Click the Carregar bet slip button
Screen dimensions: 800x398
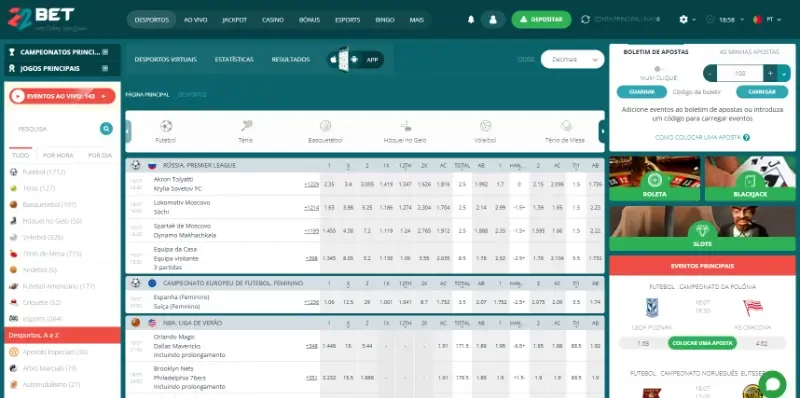pos(762,92)
